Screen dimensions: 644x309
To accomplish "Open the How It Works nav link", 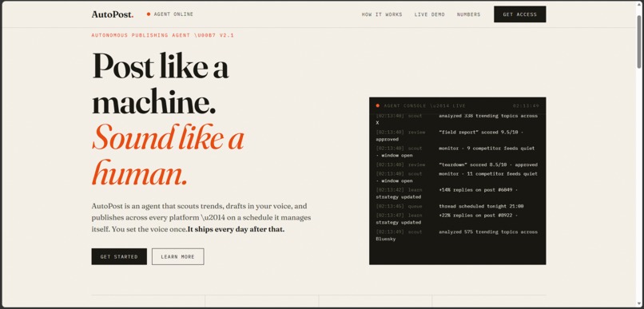I will click(382, 14).
